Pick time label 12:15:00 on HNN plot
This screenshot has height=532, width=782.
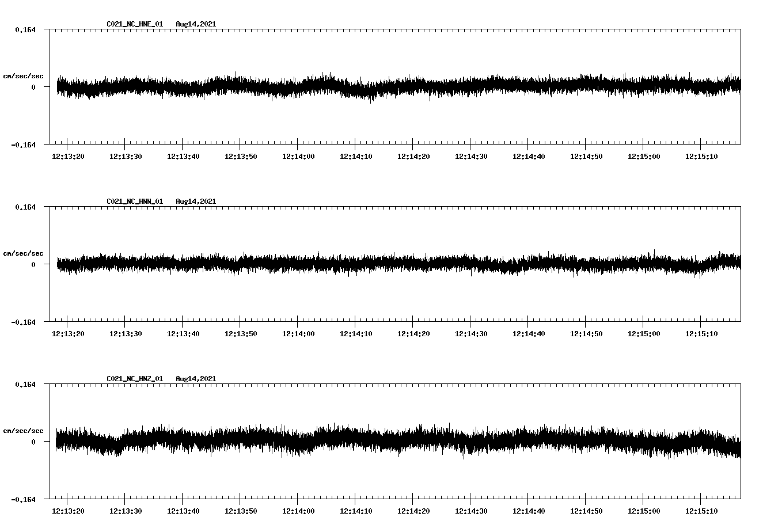point(644,333)
